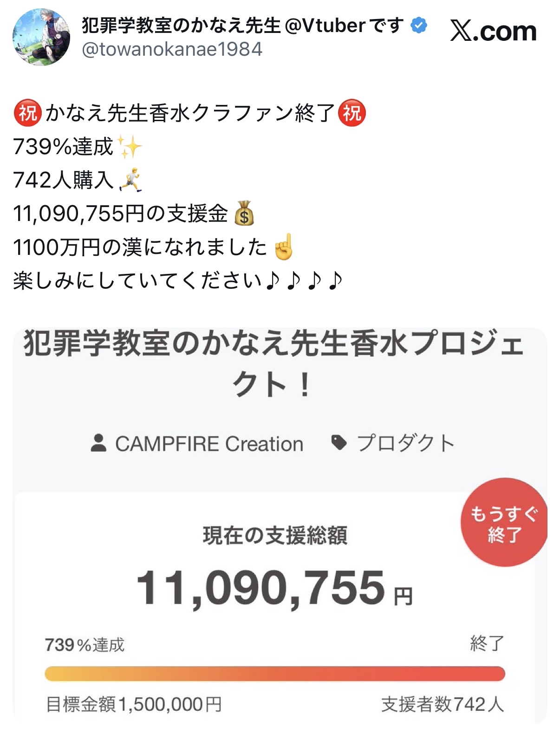Screen dimensions: 560x740
Task: Click the pointing-up finger emoji
Action: pos(284,247)
